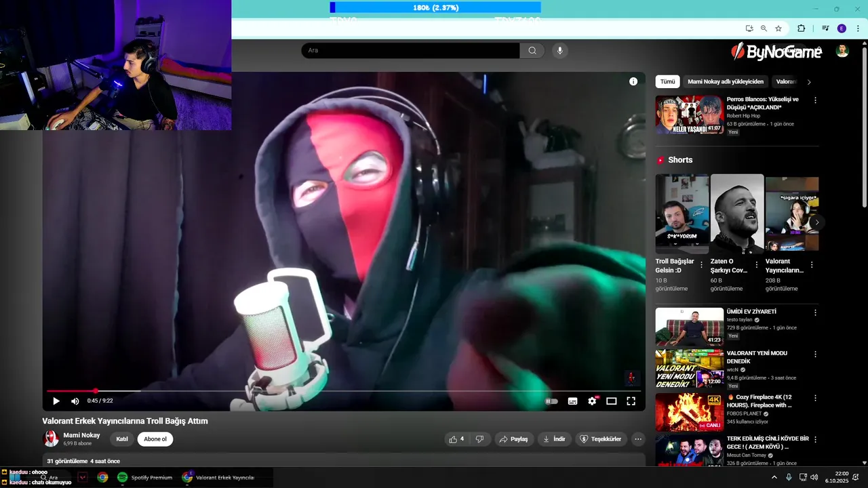Image resolution: width=868 pixels, height=488 pixels.
Task: Click the zoom magnifier in address bar
Action: pyautogui.click(x=764, y=28)
